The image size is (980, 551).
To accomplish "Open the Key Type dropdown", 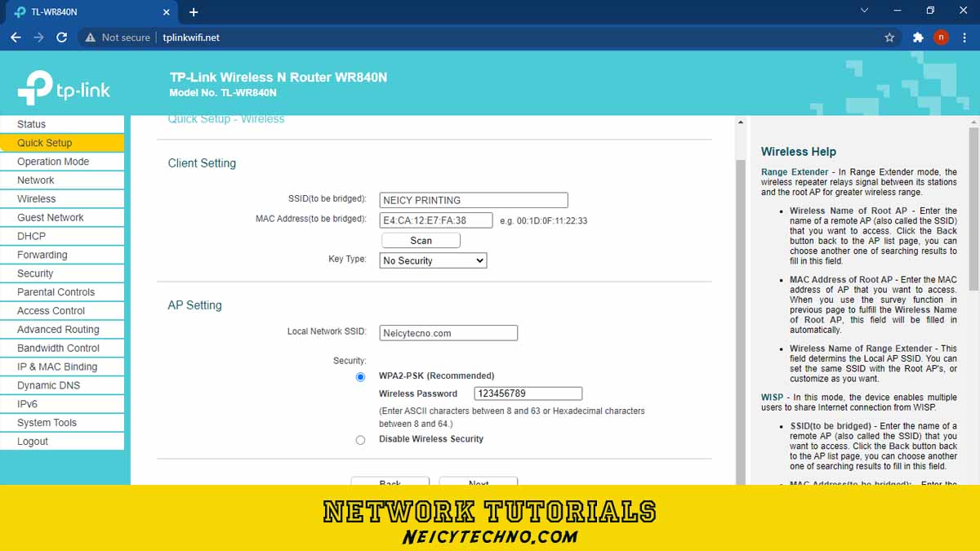I will (433, 260).
